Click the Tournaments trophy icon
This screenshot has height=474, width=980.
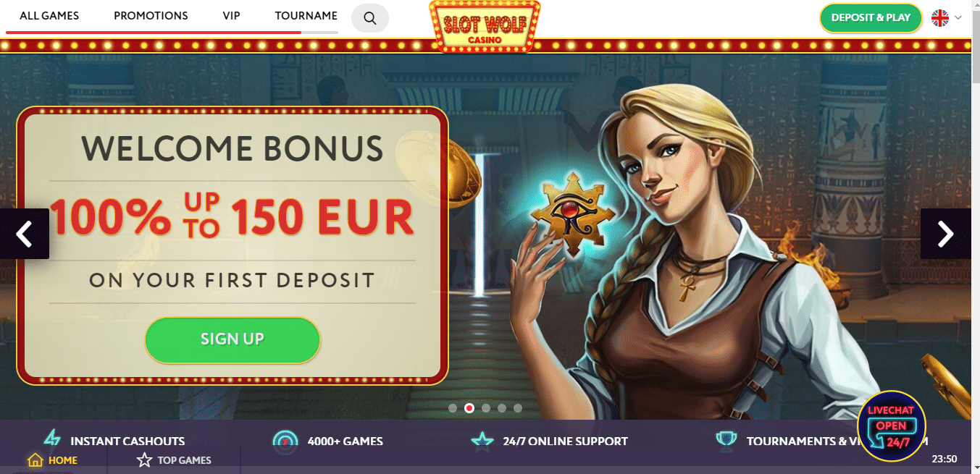725,439
